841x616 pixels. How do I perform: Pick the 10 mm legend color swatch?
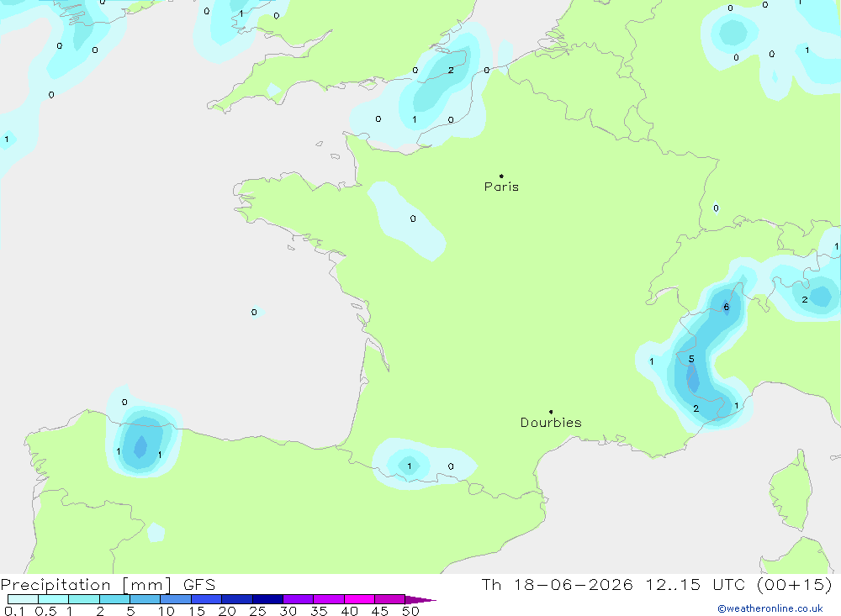pos(176,599)
